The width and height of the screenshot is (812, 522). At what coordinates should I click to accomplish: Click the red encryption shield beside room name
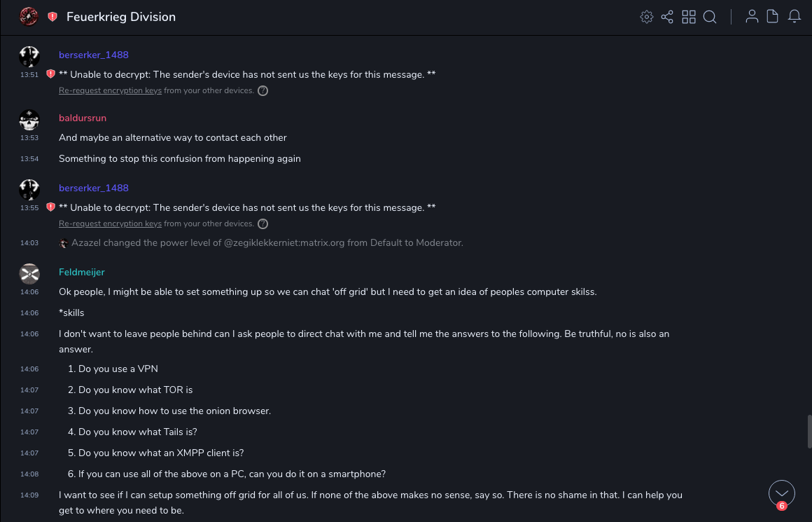[52, 17]
